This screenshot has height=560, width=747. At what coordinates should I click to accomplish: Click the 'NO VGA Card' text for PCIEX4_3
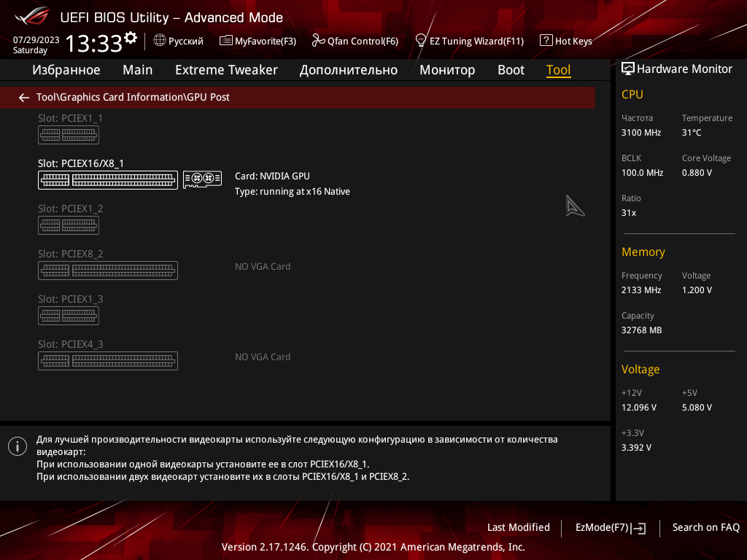coord(263,357)
